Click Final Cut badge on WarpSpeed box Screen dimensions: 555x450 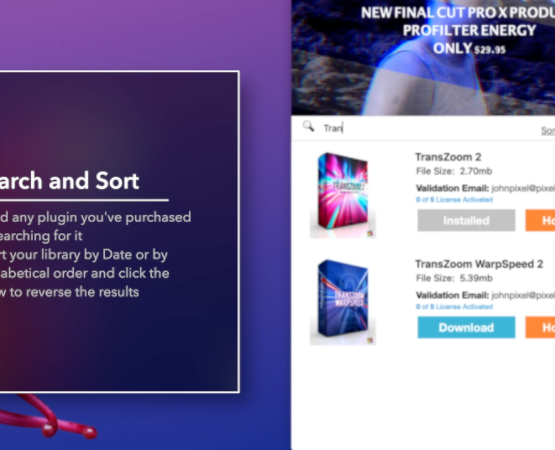coord(370,340)
